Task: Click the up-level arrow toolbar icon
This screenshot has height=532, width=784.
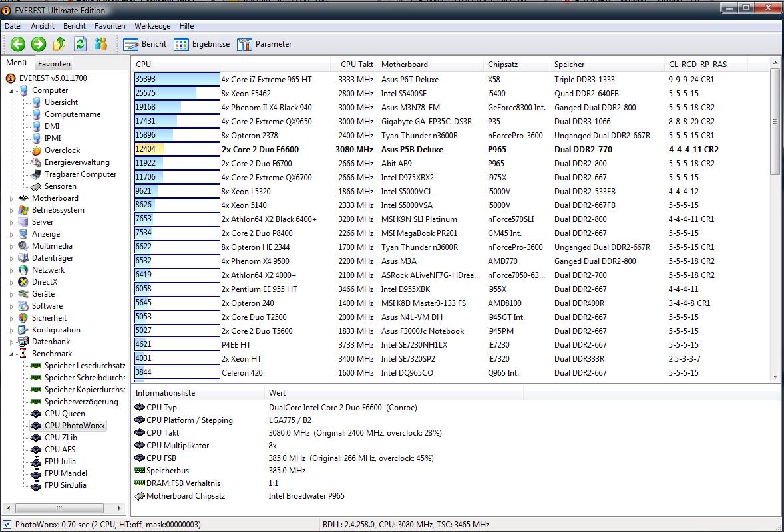Action: [x=59, y=44]
